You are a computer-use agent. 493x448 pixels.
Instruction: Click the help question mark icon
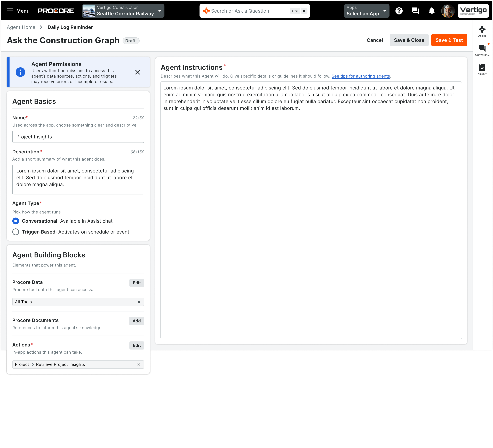[x=399, y=11]
